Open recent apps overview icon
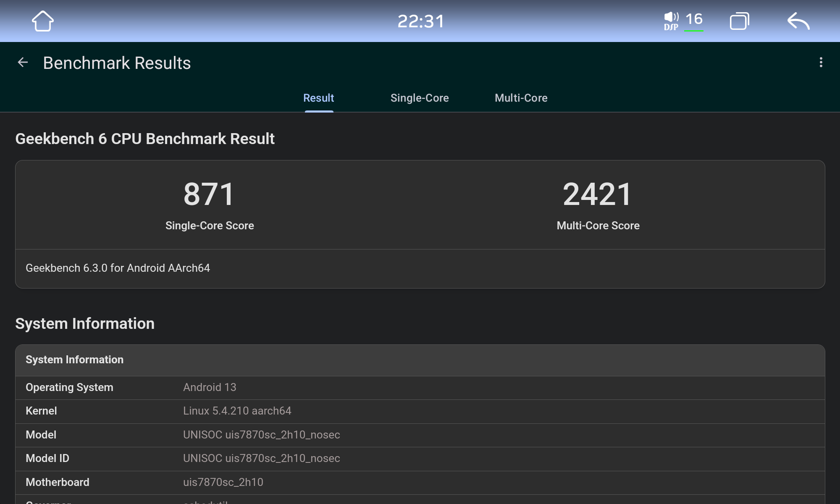 [739, 21]
